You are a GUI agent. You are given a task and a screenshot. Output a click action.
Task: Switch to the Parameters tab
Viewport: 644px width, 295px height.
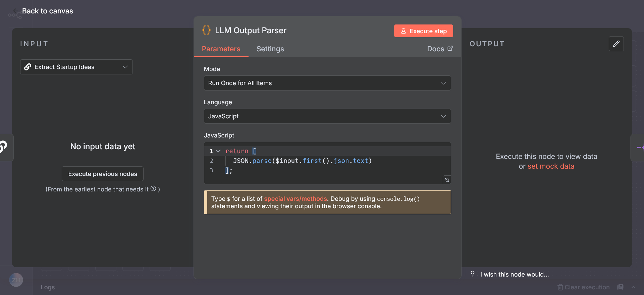(221, 49)
